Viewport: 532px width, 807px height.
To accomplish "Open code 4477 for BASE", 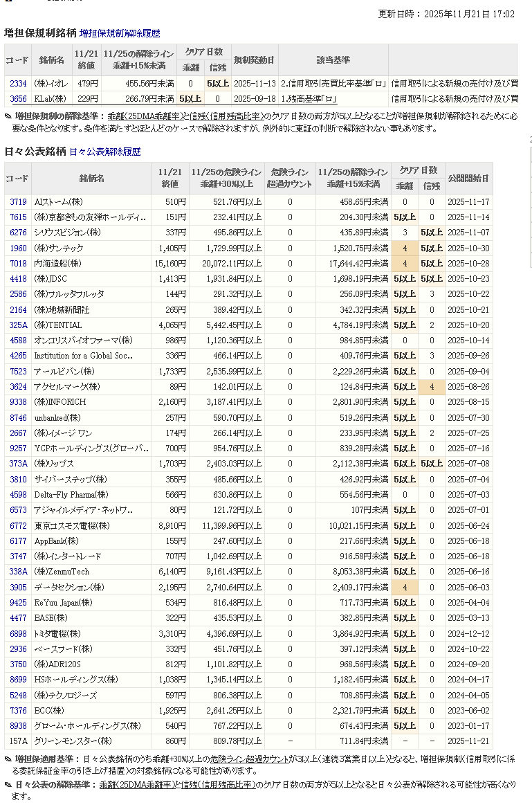I will pyautogui.click(x=18, y=618).
